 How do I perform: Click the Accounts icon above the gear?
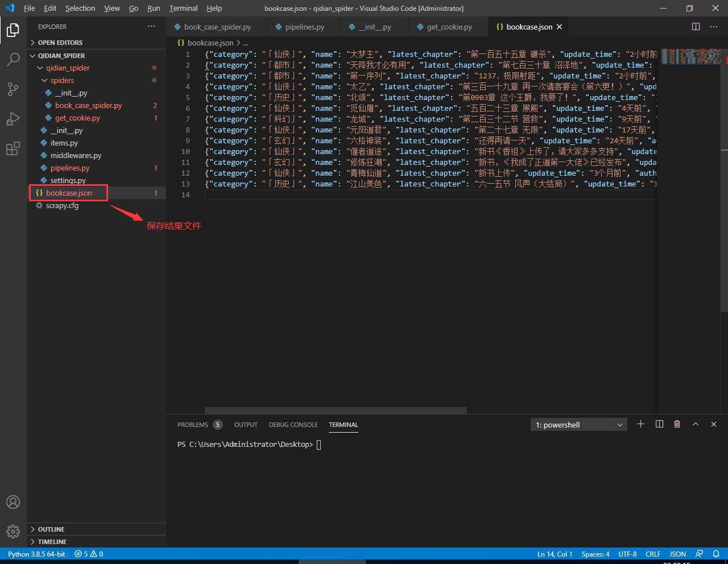pos(13,502)
